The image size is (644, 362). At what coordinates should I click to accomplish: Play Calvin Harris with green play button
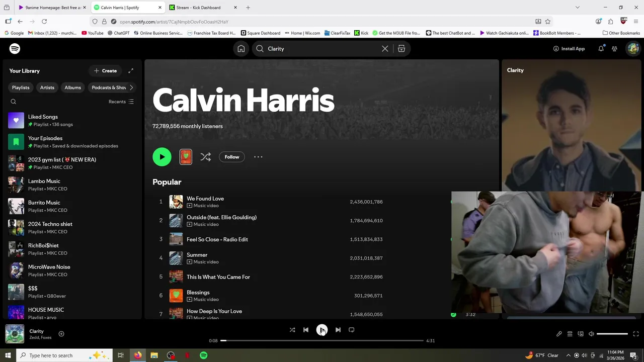coord(162,157)
